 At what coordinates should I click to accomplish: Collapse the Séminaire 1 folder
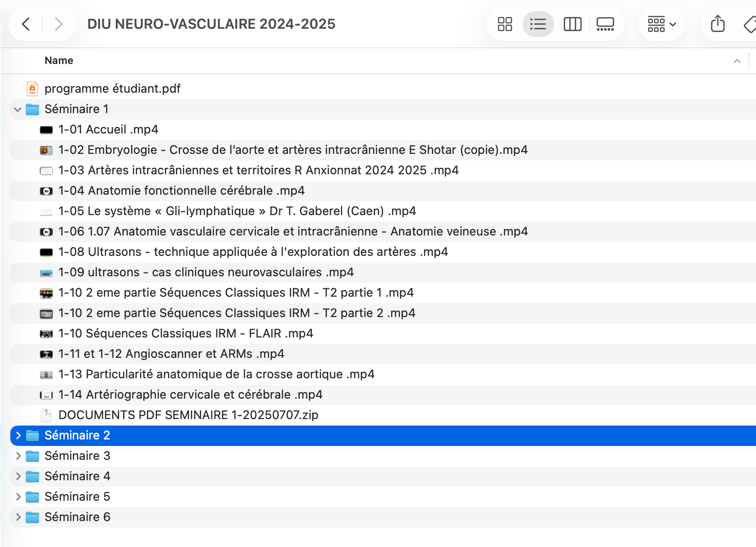tap(18, 109)
